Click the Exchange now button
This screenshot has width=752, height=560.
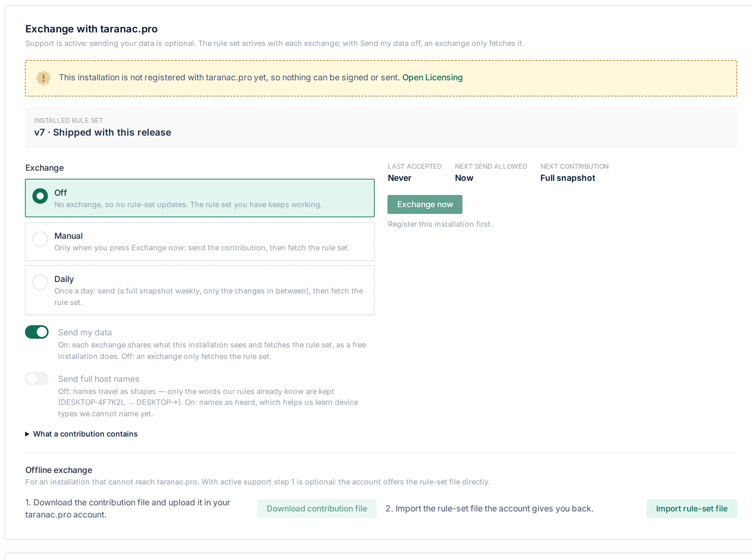click(425, 204)
